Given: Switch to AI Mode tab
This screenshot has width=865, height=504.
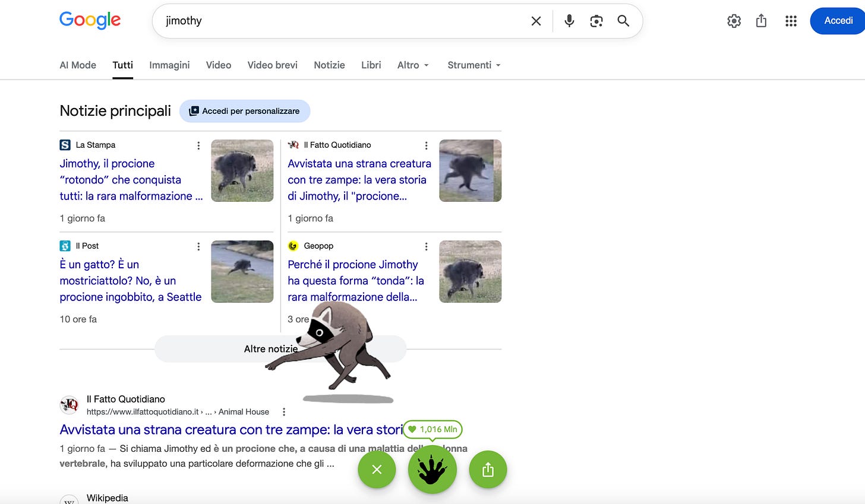Looking at the screenshot, I should coord(78,65).
